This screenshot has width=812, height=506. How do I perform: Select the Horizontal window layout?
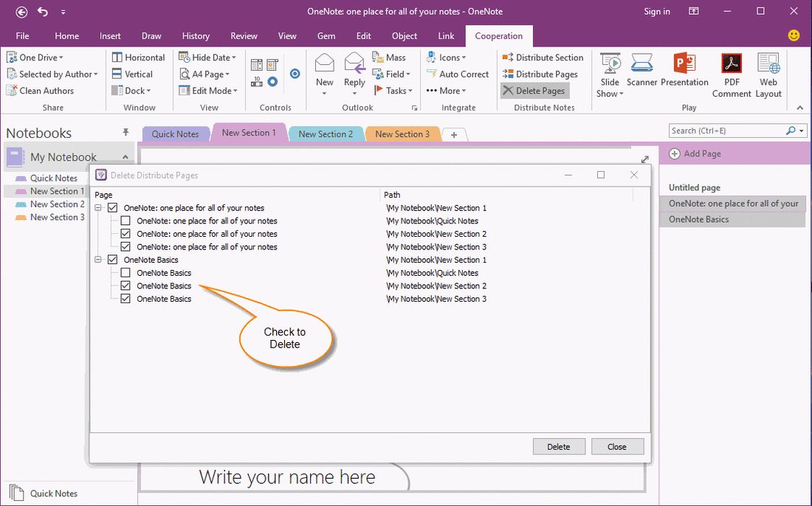(x=138, y=58)
